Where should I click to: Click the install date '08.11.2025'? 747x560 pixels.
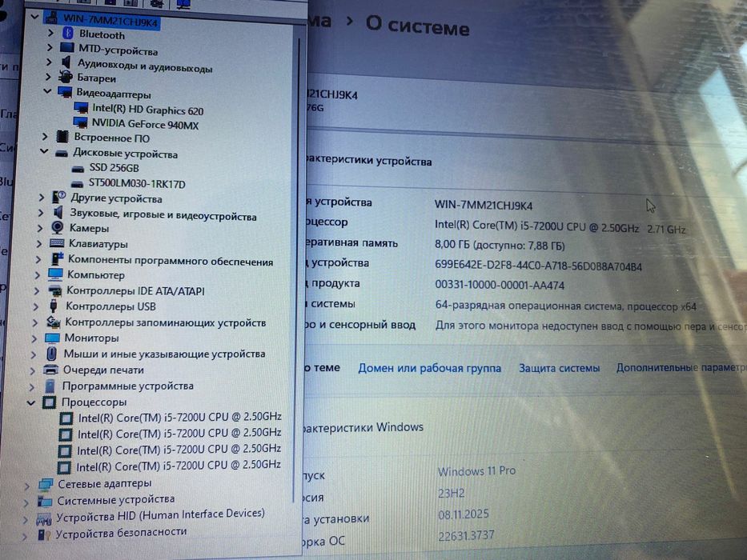click(464, 514)
